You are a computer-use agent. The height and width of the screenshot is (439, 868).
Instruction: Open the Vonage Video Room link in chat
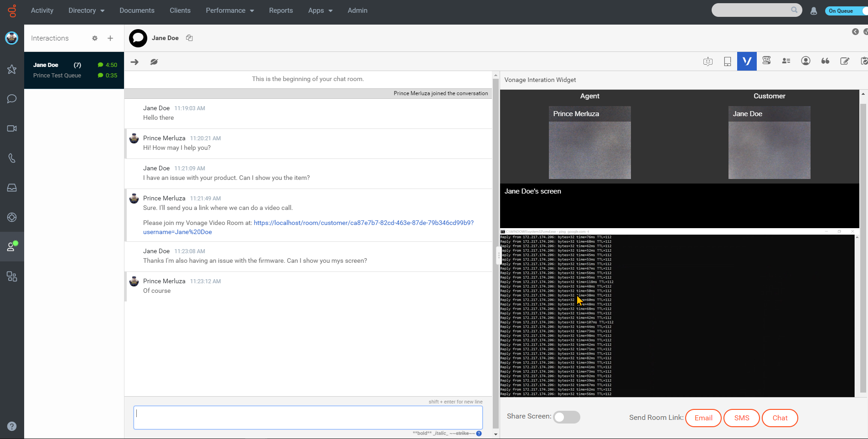[x=363, y=223]
